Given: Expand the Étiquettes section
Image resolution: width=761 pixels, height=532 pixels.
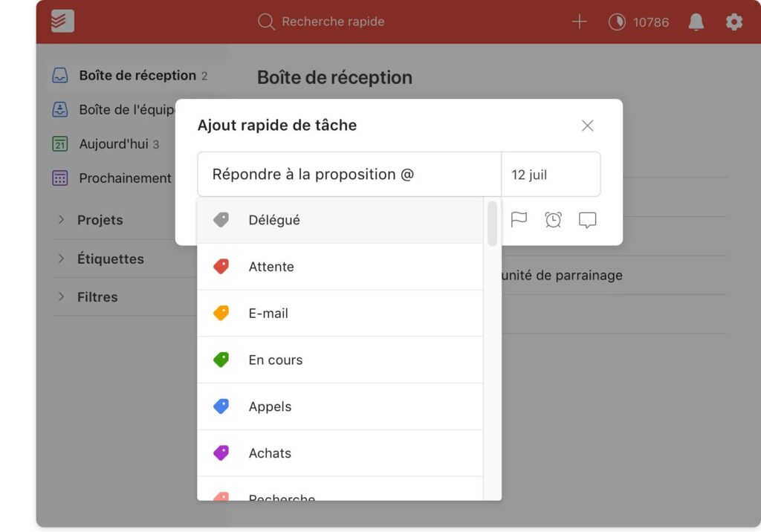Looking at the screenshot, I should coord(62,259).
